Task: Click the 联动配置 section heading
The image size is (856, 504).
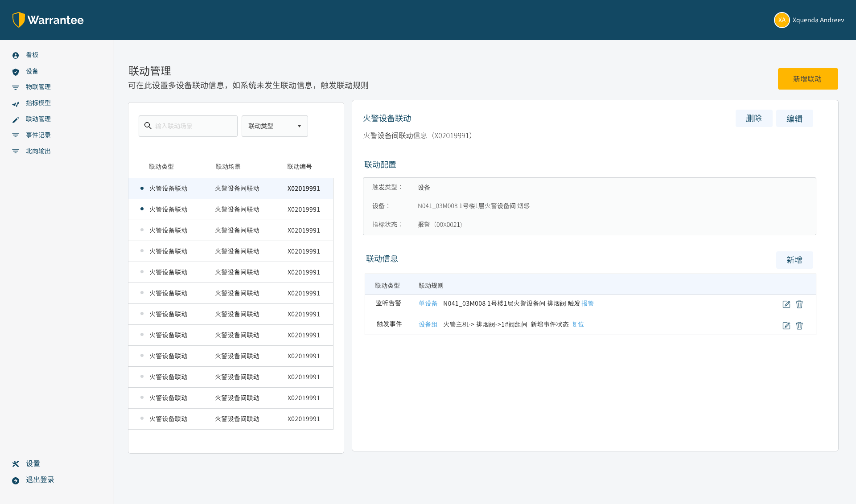Action: [380, 165]
